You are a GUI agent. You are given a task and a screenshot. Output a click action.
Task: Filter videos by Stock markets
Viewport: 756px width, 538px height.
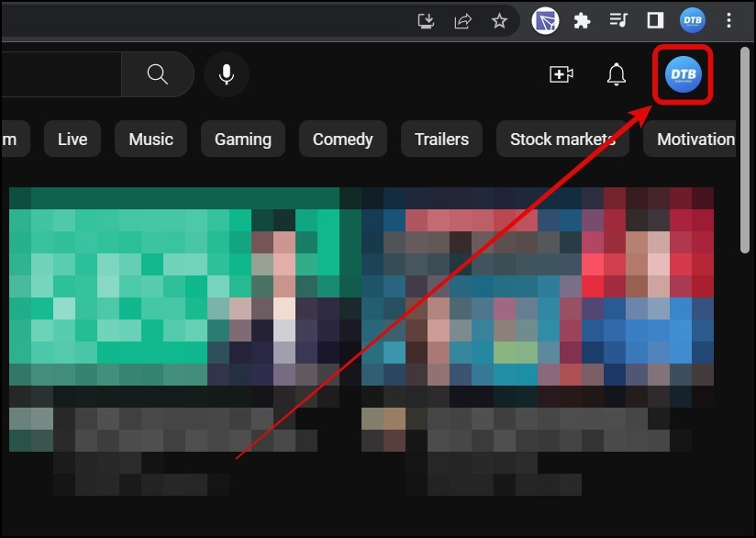[562, 140]
